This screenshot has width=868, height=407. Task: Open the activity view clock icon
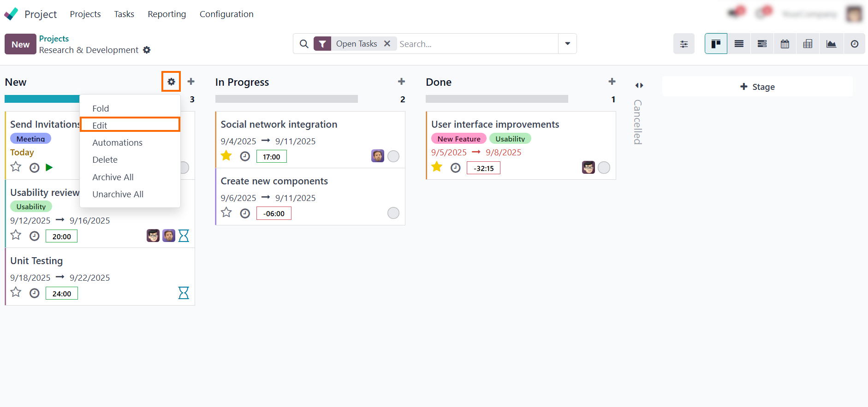tap(855, 44)
